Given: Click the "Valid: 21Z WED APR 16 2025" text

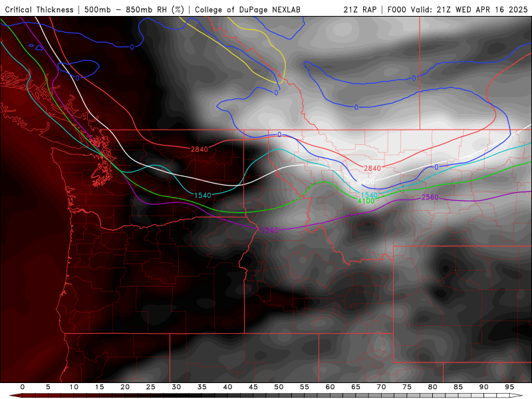Looking at the screenshot, I should click(469, 10).
